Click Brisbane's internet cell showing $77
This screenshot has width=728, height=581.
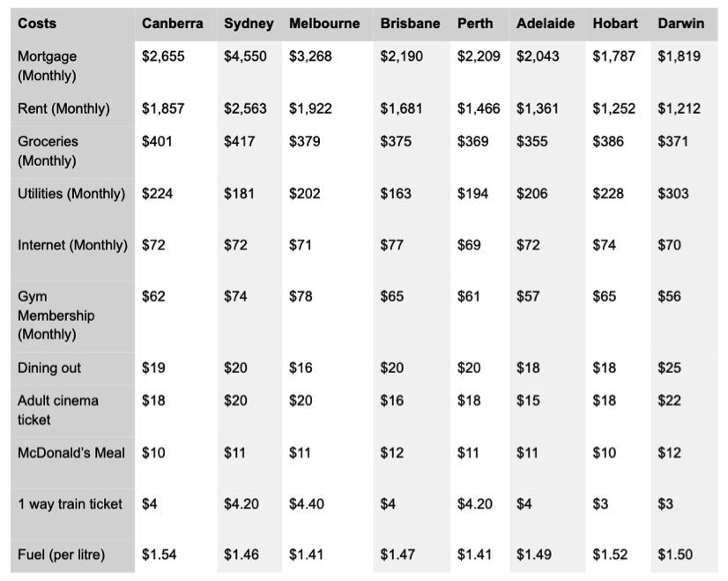391,244
